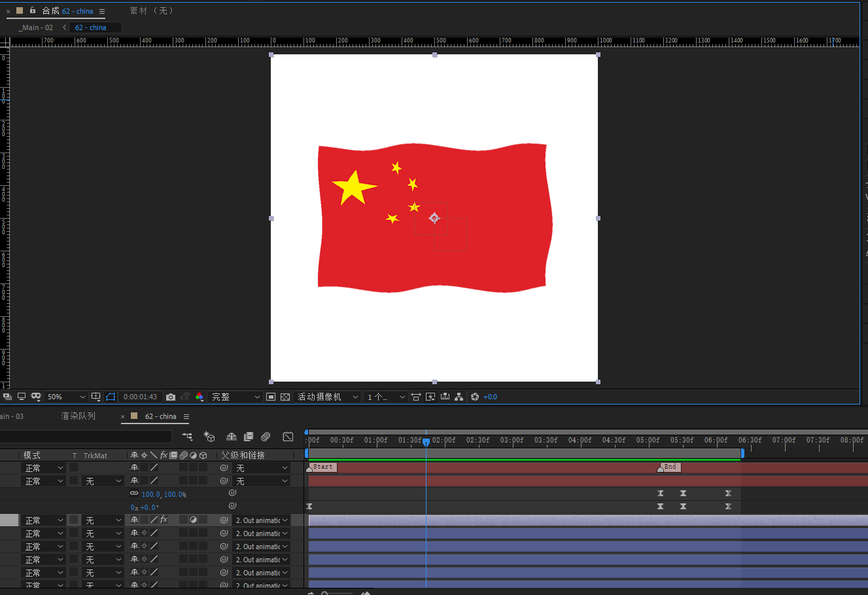Toggle hide shy layers icon in timeline

(x=232, y=437)
